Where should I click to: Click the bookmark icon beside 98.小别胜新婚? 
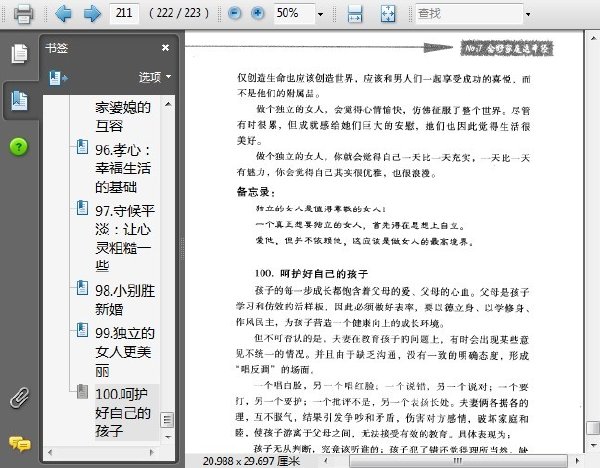(x=82, y=288)
